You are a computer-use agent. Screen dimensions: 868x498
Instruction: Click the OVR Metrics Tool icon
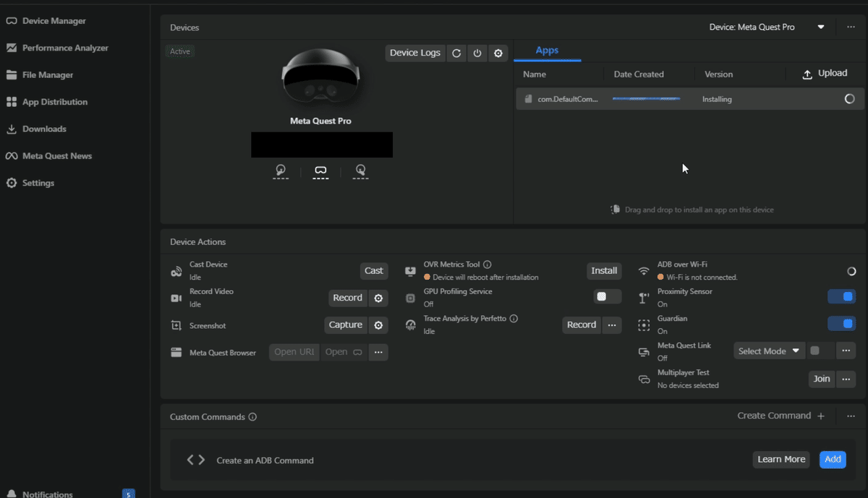coord(410,272)
